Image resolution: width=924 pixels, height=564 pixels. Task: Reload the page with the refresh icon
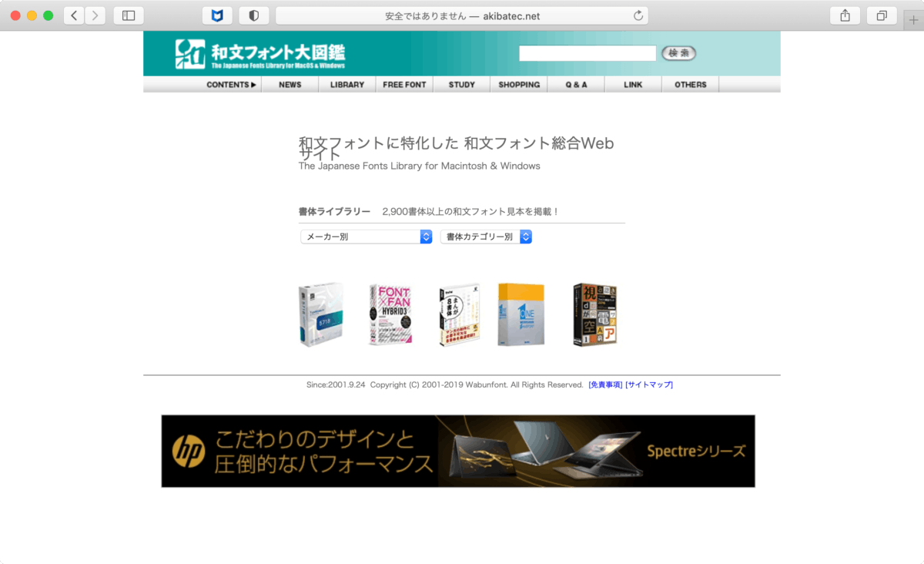coord(638,16)
